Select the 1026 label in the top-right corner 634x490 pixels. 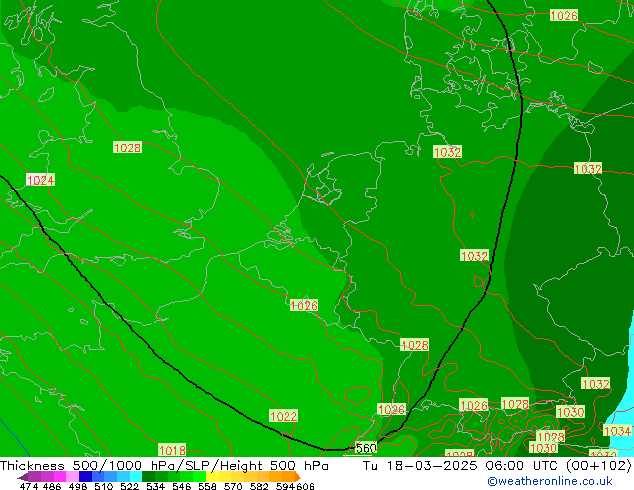[563, 15]
